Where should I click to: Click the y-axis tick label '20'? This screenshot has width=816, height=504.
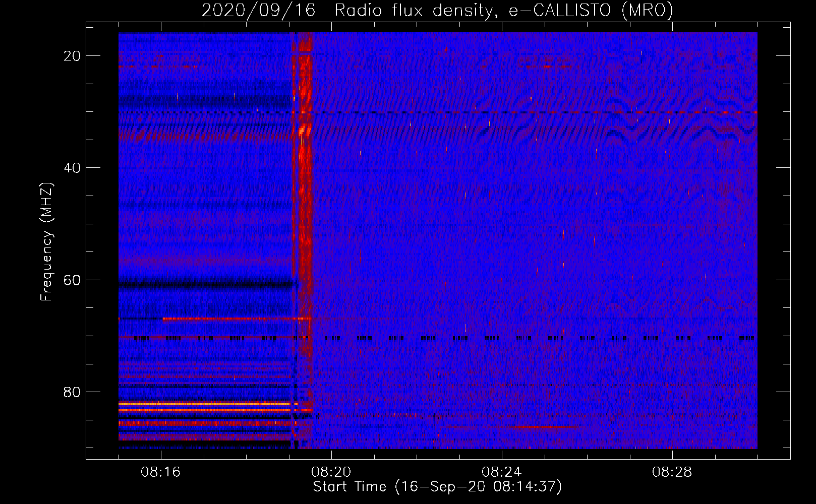(72, 56)
